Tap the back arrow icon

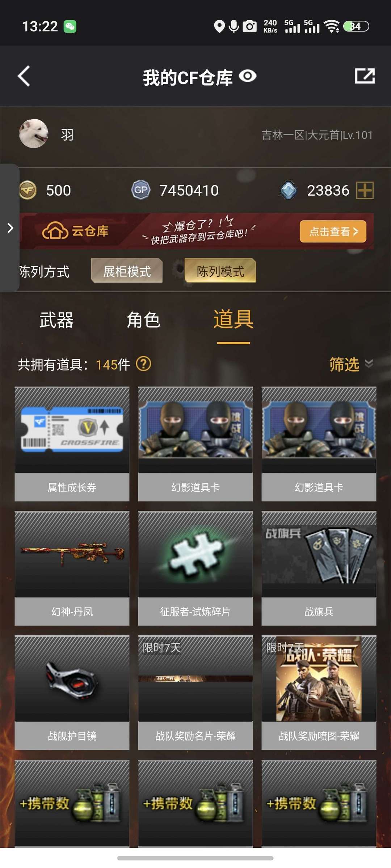click(24, 76)
